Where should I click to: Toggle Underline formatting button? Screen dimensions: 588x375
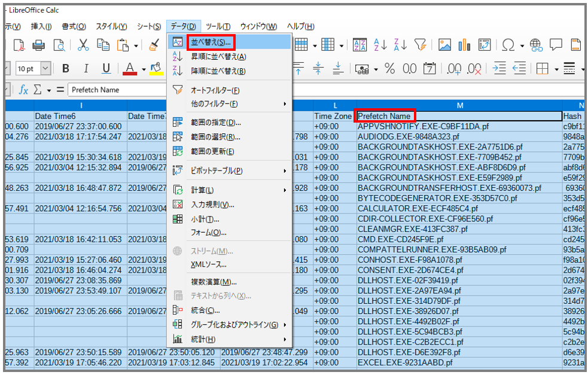[x=106, y=69]
